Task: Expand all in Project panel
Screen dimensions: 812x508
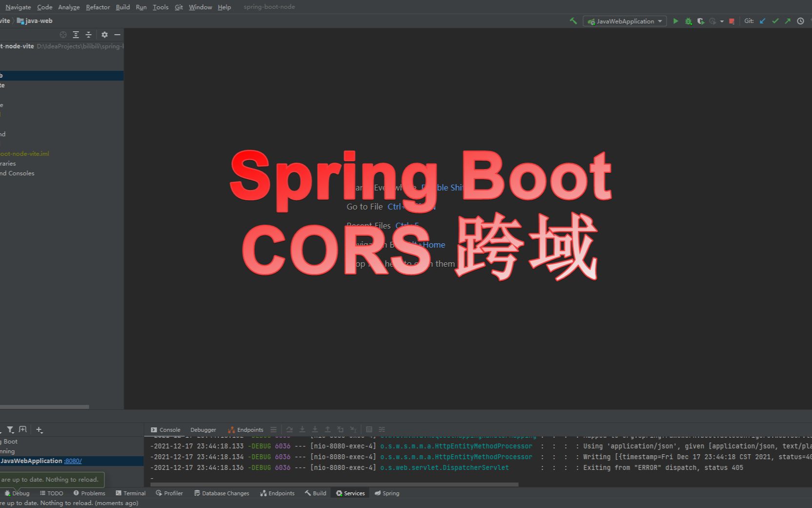Action: pos(76,35)
